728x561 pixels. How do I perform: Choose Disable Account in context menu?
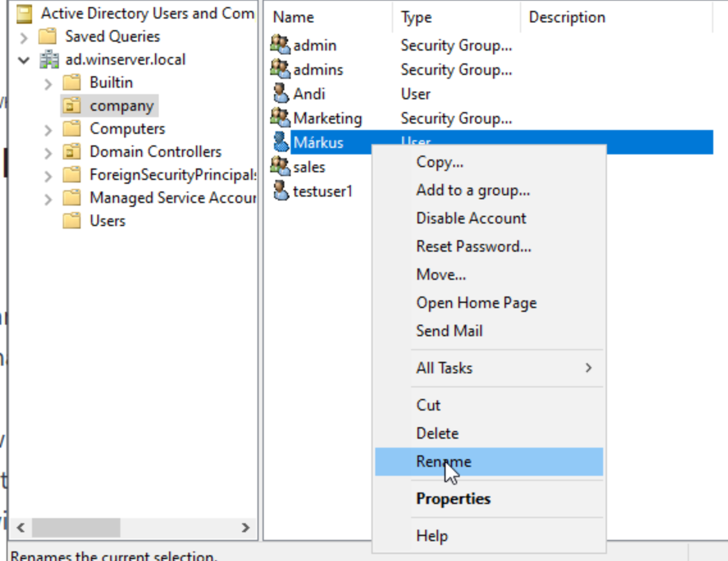[471, 218]
